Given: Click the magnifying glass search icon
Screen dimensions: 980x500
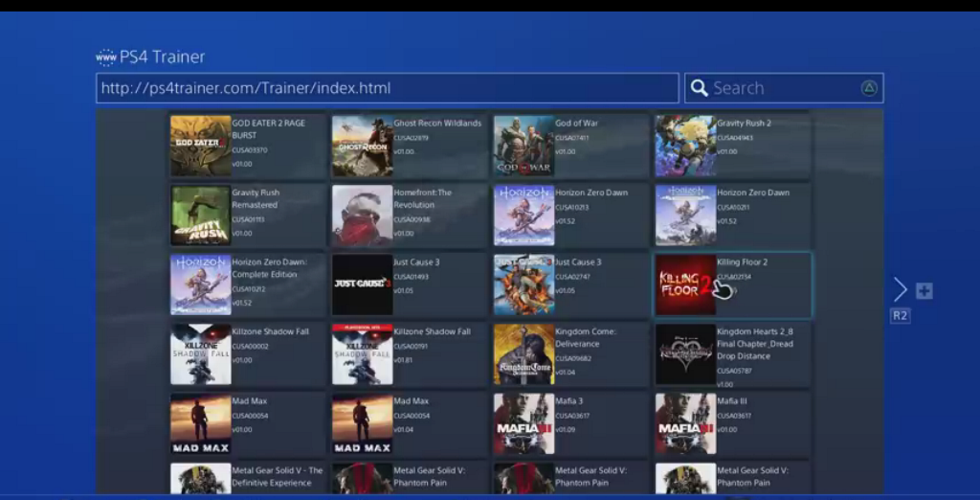Looking at the screenshot, I should [x=699, y=88].
